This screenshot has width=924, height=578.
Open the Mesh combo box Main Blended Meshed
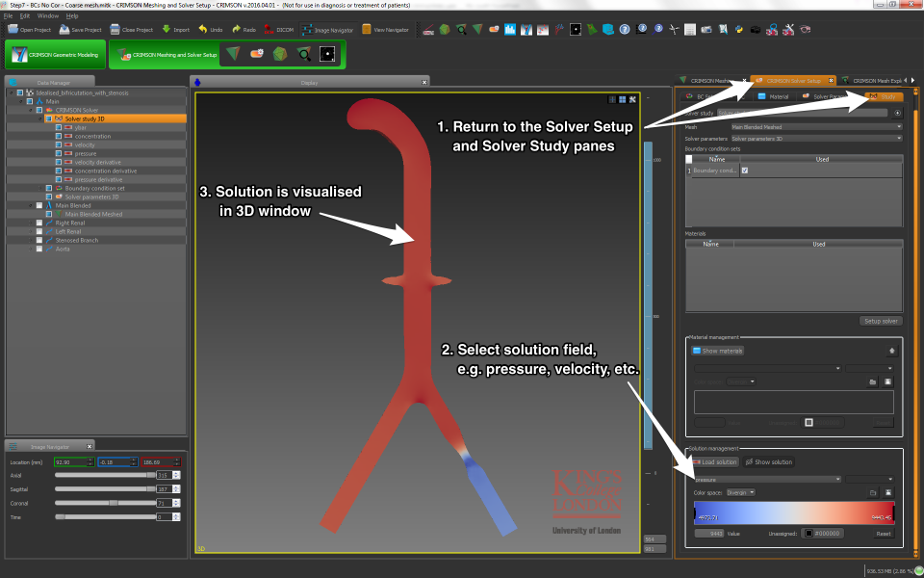tap(814, 126)
